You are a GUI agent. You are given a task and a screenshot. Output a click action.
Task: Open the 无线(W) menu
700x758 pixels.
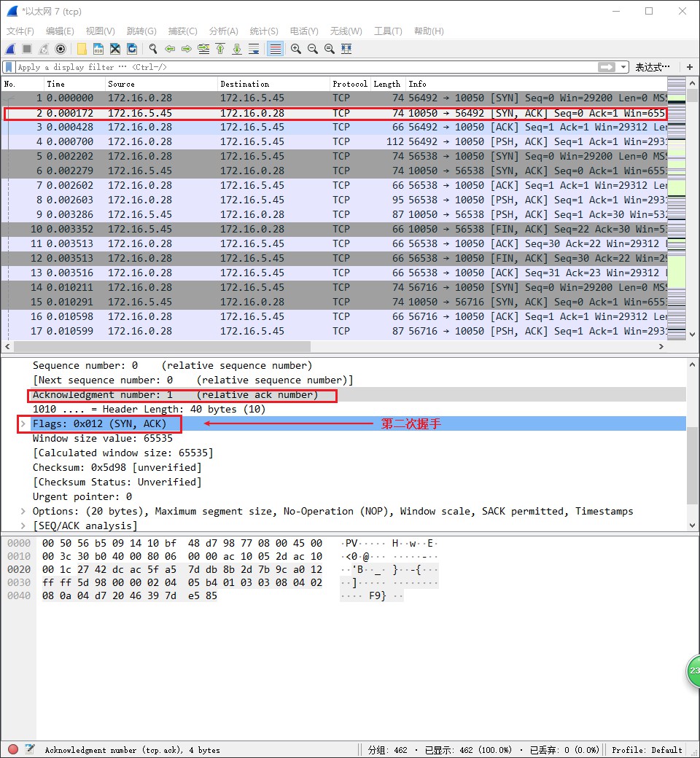[346, 31]
